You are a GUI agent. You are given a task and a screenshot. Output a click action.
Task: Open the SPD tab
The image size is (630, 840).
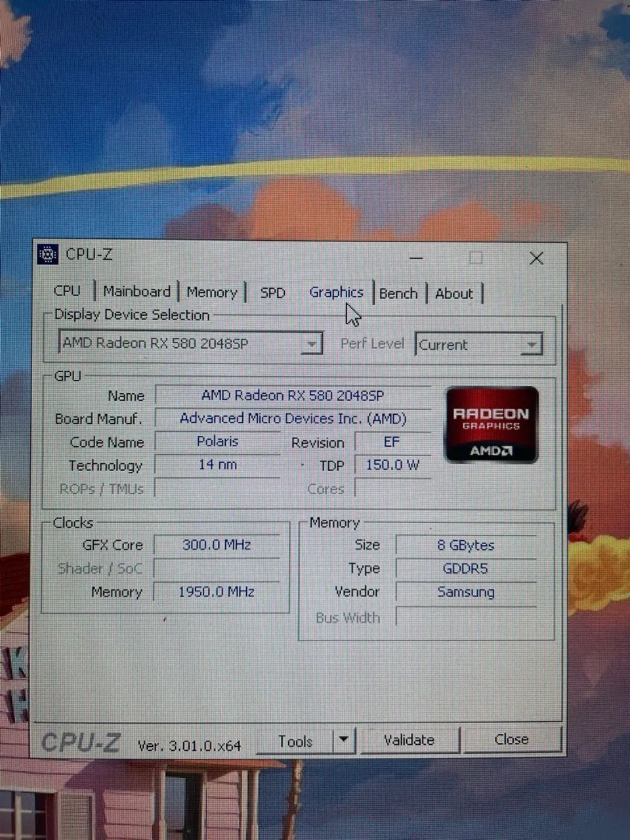point(272,293)
